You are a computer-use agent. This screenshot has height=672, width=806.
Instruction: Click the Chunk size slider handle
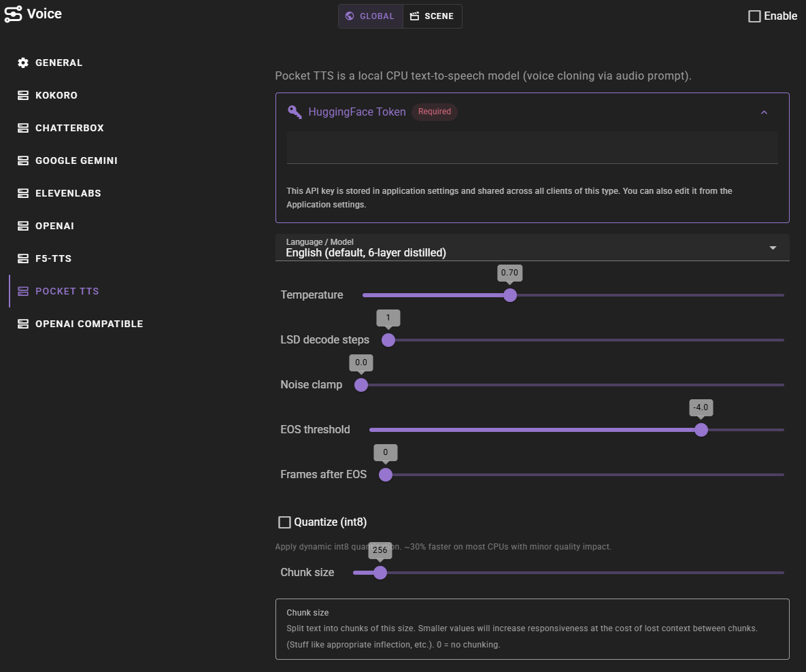tap(380, 572)
